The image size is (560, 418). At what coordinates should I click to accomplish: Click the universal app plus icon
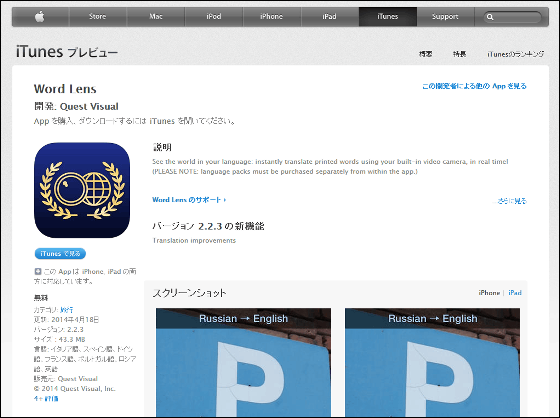(38, 272)
